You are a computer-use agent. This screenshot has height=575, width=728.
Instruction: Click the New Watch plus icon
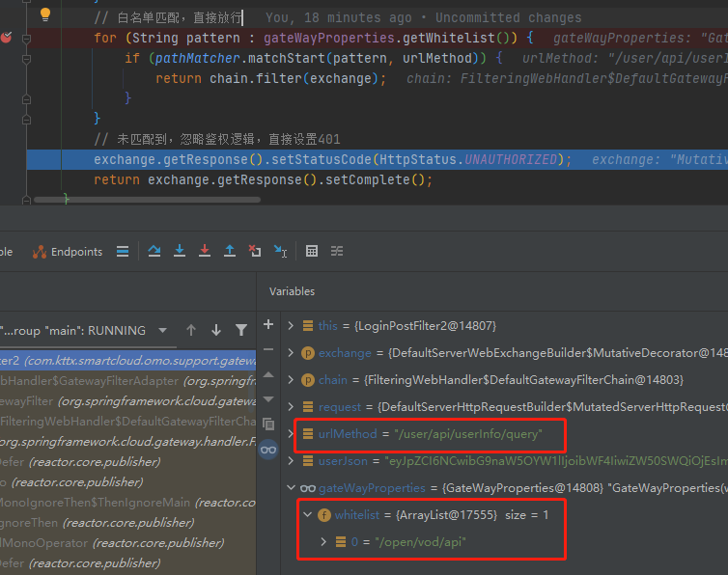pyautogui.click(x=268, y=325)
